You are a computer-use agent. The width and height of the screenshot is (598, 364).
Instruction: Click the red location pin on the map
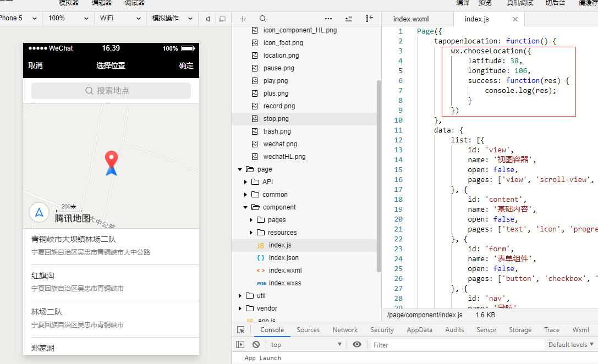111,160
